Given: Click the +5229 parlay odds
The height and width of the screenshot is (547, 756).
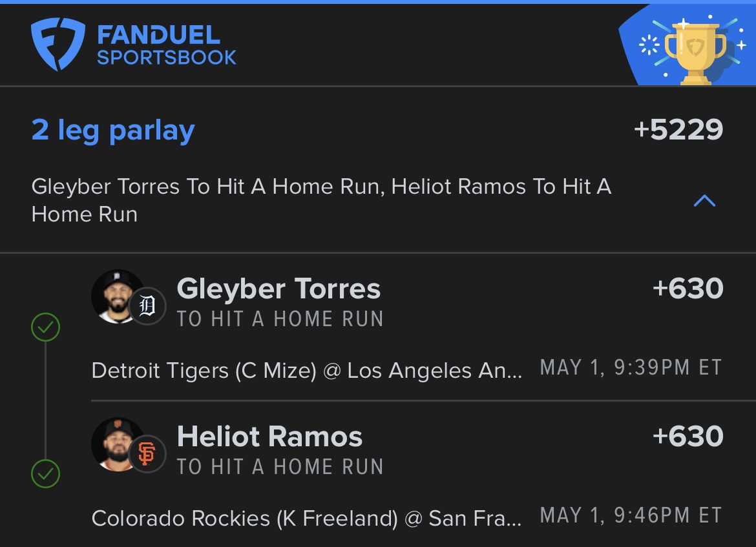Looking at the screenshot, I should coord(678,129).
